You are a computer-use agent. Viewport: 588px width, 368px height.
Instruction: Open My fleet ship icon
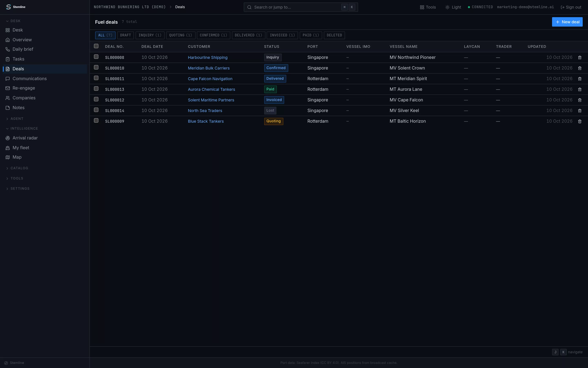pos(8,148)
